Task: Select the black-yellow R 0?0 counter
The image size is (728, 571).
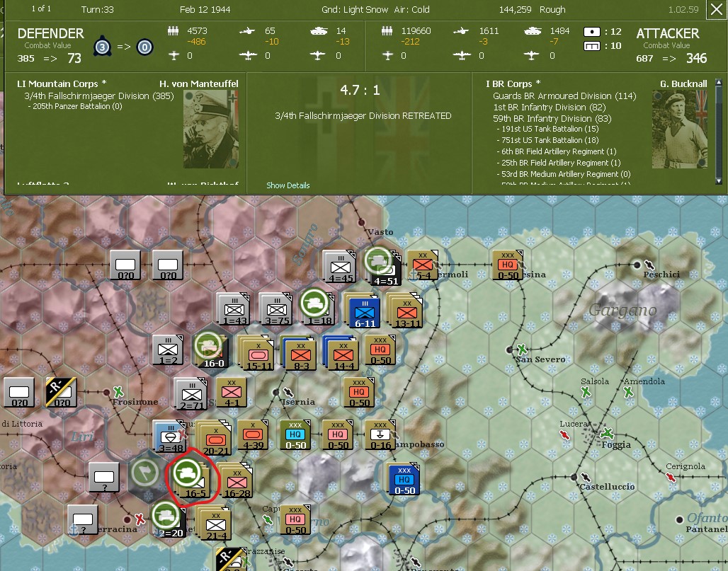Action: (x=62, y=393)
